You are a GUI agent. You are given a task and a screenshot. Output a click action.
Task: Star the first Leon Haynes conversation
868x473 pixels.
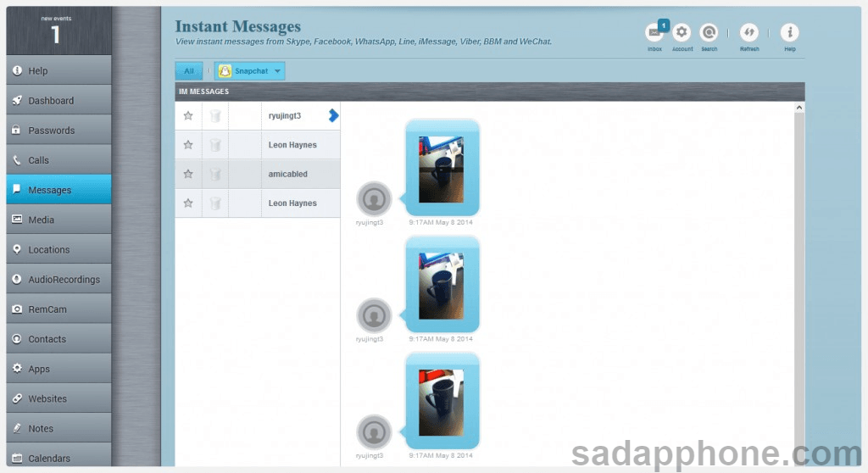click(x=188, y=145)
